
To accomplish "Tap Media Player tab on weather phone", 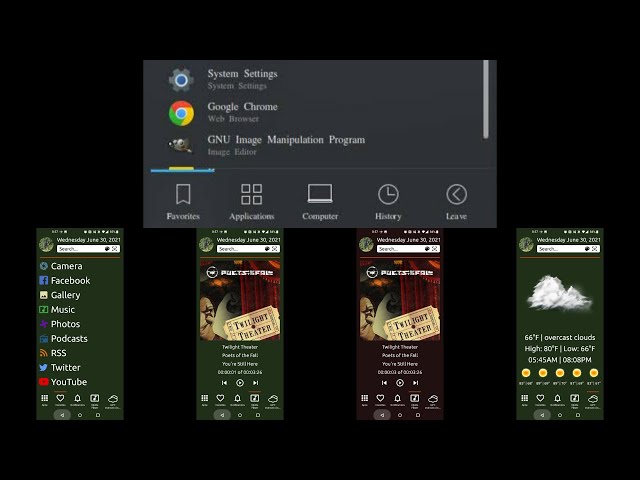I will click(x=574, y=400).
